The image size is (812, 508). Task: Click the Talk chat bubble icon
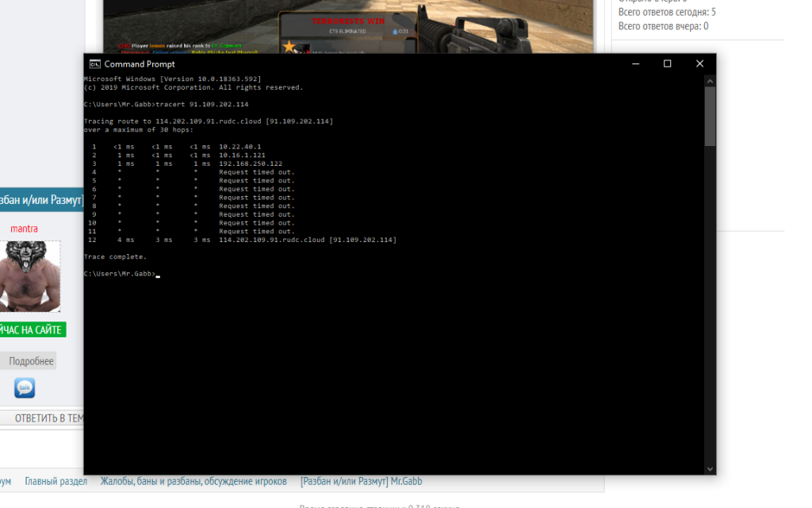tap(25, 387)
